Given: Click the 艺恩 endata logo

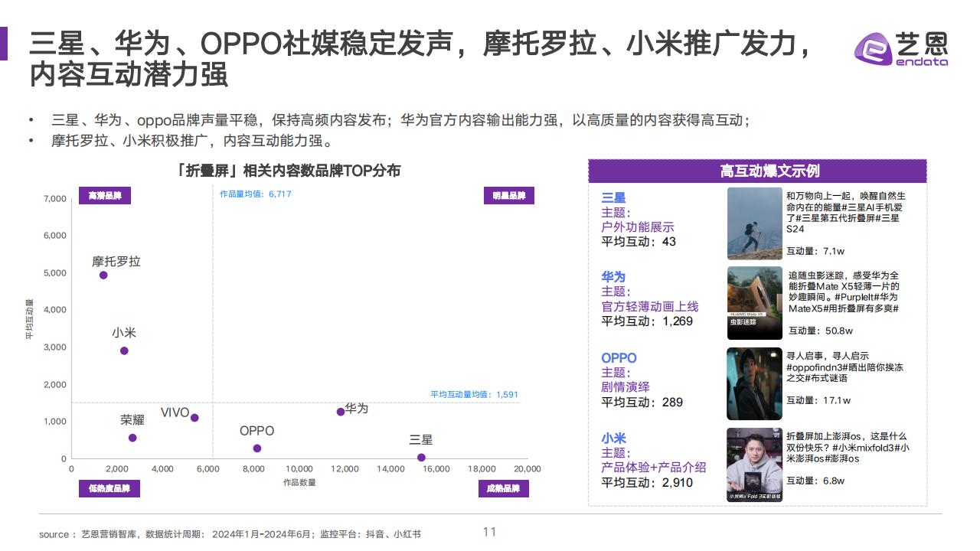Looking at the screenshot, I should coord(901,48).
